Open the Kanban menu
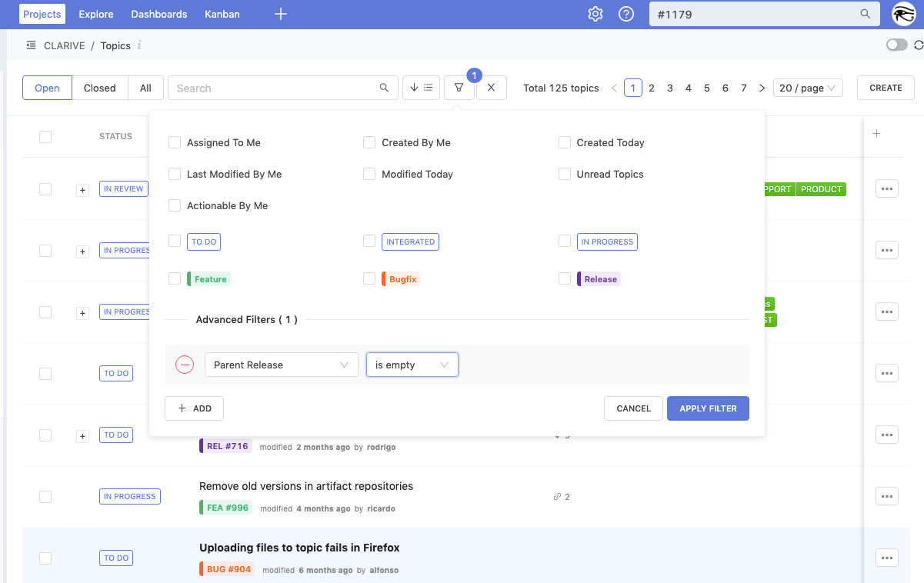Viewport: 924px width, 583px height. tap(222, 14)
